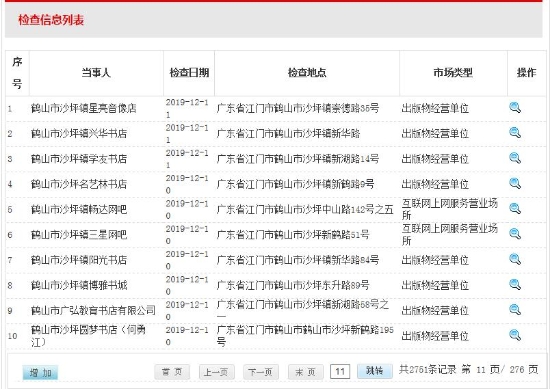Click address ending 新华路84号
The height and width of the screenshot is (389, 550).
pyautogui.click(x=298, y=260)
